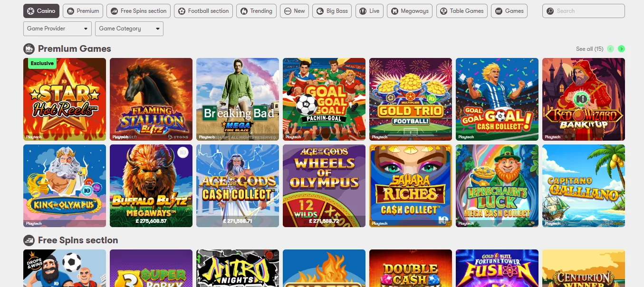Viewport: 644px width, 287px height.
Task: Click next arrow in Premium Games
Action: click(621, 49)
